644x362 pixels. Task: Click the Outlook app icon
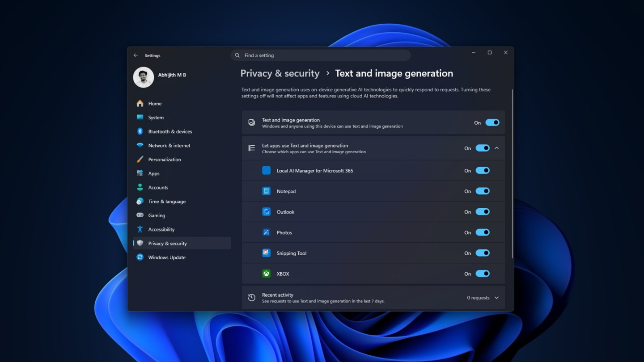[266, 212]
